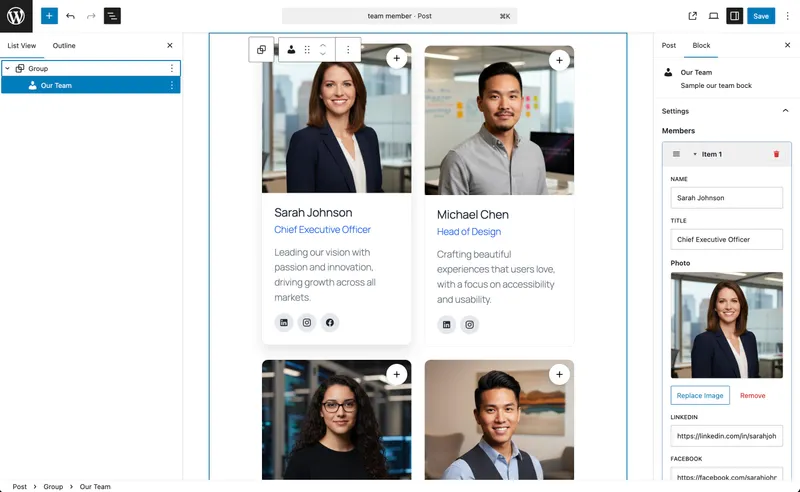The height and width of the screenshot is (492, 800).
Task: Redo the last undone change
Action: [x=91, y=16]
